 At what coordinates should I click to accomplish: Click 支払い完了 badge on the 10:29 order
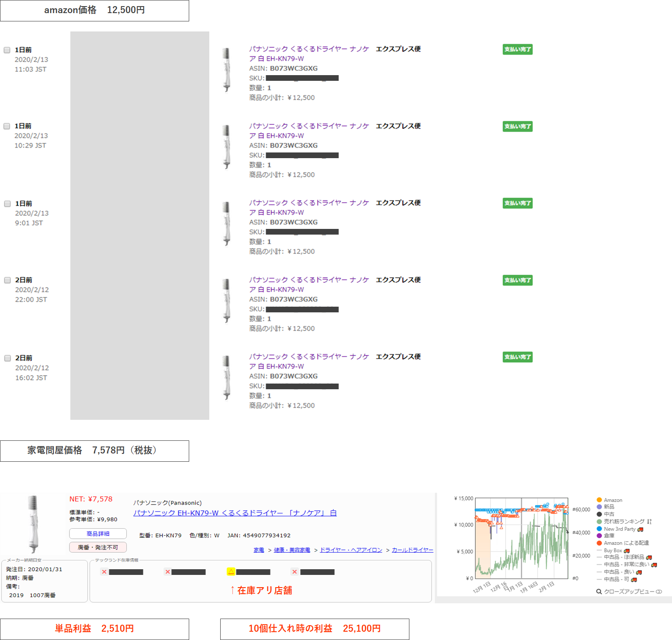click(518, 126)
